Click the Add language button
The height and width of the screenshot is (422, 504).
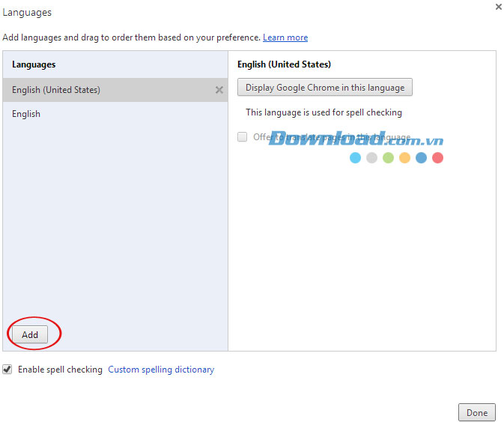30,334
